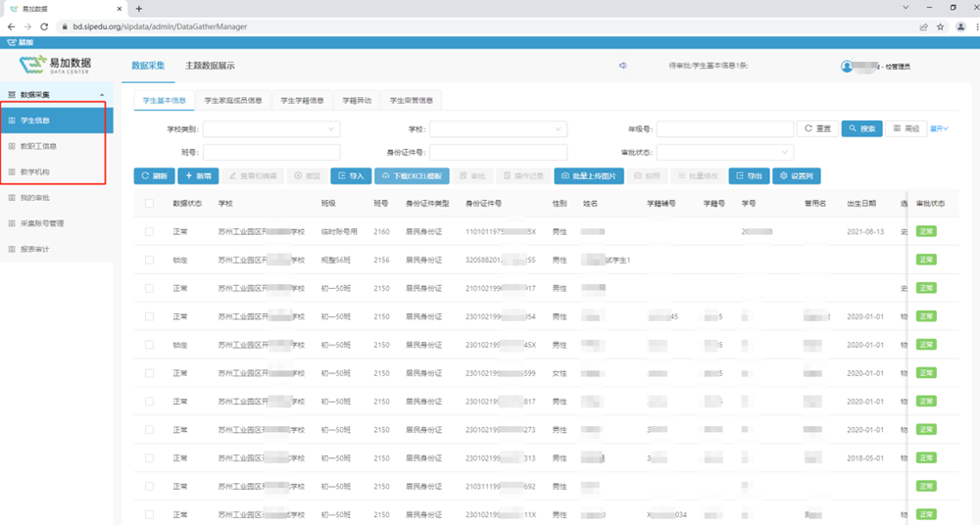The height and width of the screenshot is (525, 980).
Task: Click into the 班号 input field
Action: point(271,153)
